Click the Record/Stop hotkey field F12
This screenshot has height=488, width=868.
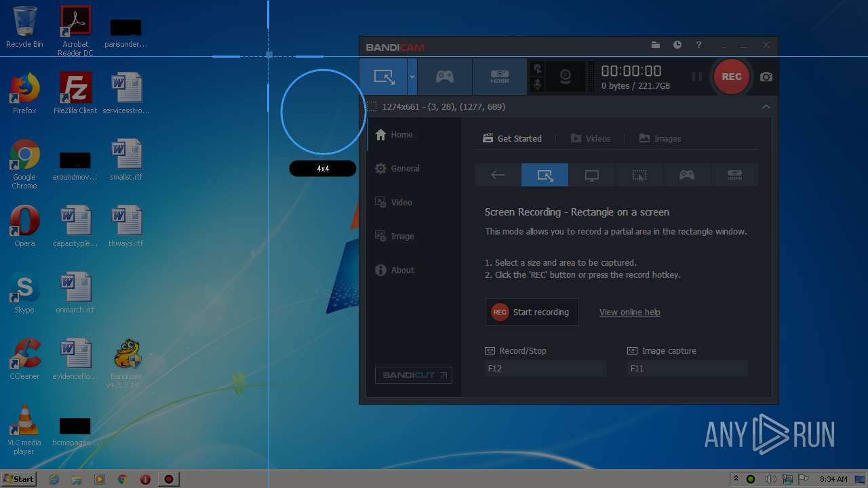pyautogui.click(x=545, y=368)
